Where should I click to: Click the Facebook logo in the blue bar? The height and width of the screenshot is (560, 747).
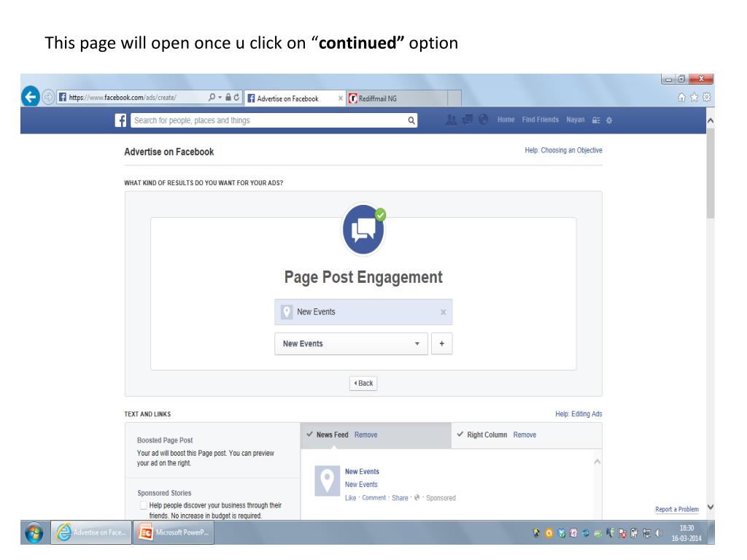(x=120, y=120)
